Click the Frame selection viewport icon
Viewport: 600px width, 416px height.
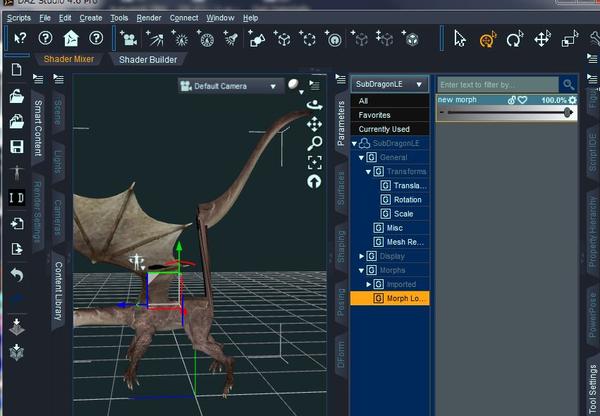[x=315, y=162]
